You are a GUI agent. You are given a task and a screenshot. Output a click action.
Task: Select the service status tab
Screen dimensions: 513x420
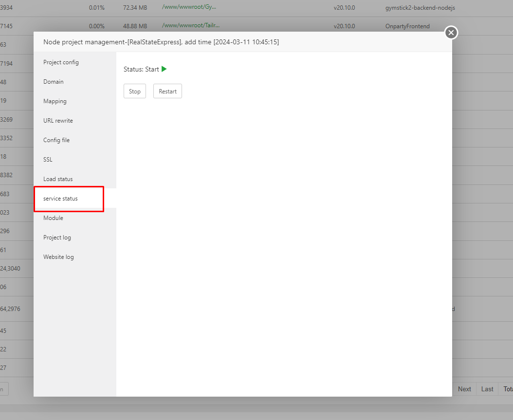coord(74,199)
